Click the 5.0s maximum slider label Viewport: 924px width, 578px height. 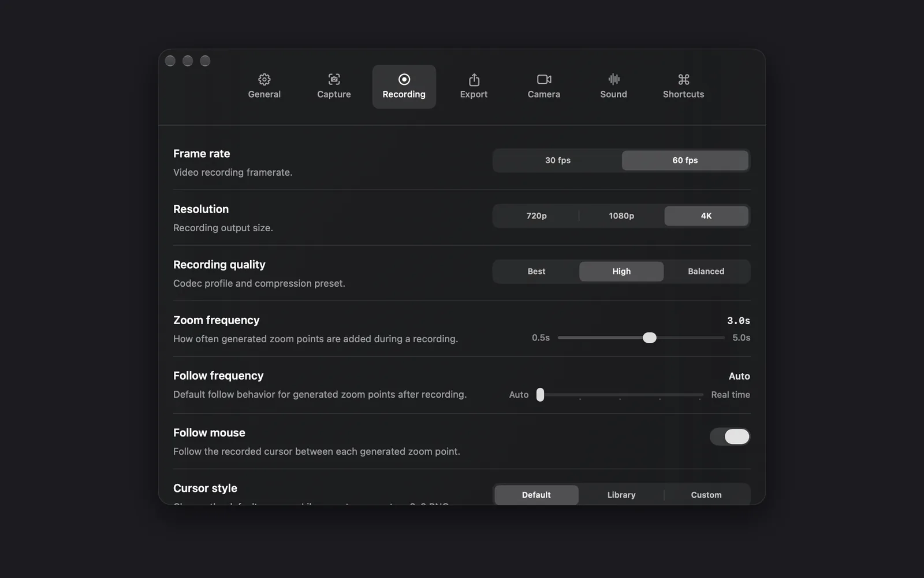click(x=742, y=338)
